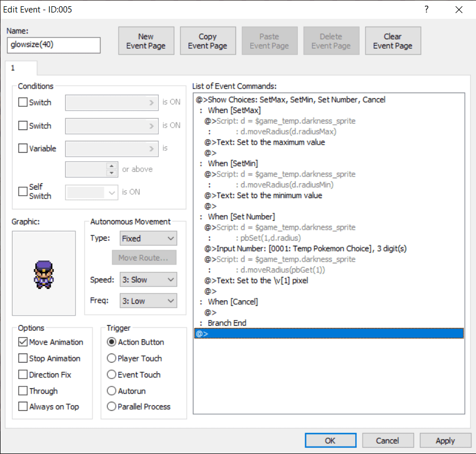Screen dimensions: 476x454
Task: Choose the Autorun trigger option
Action: (111, 391)
